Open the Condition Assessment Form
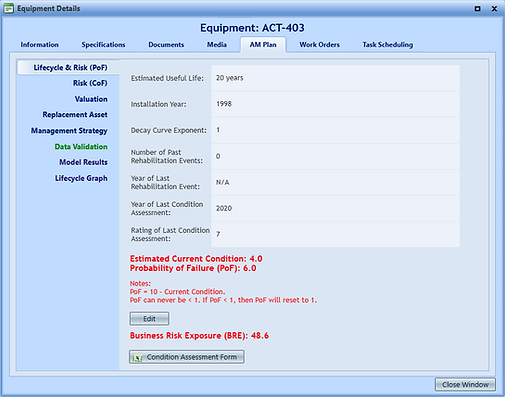The width and height of the screenshot is (505, 397). [187, 357]
